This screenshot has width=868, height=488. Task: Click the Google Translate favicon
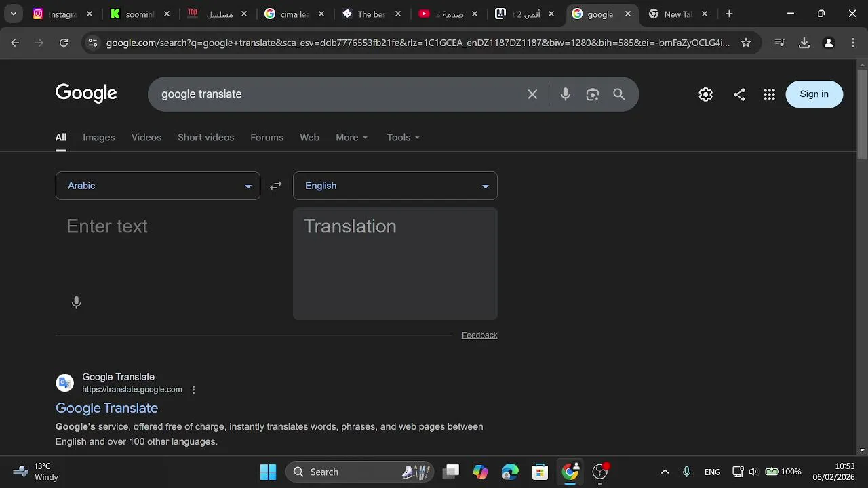(x=65, y=383)
